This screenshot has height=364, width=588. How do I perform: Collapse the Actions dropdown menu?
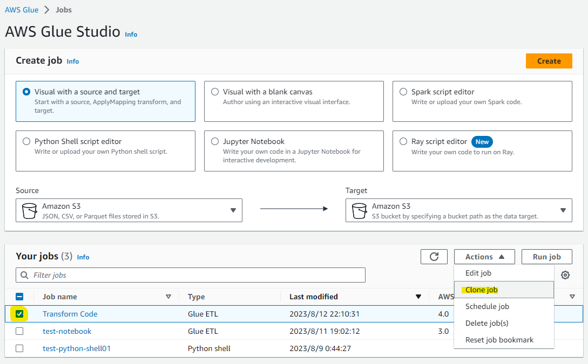(484, 257)
